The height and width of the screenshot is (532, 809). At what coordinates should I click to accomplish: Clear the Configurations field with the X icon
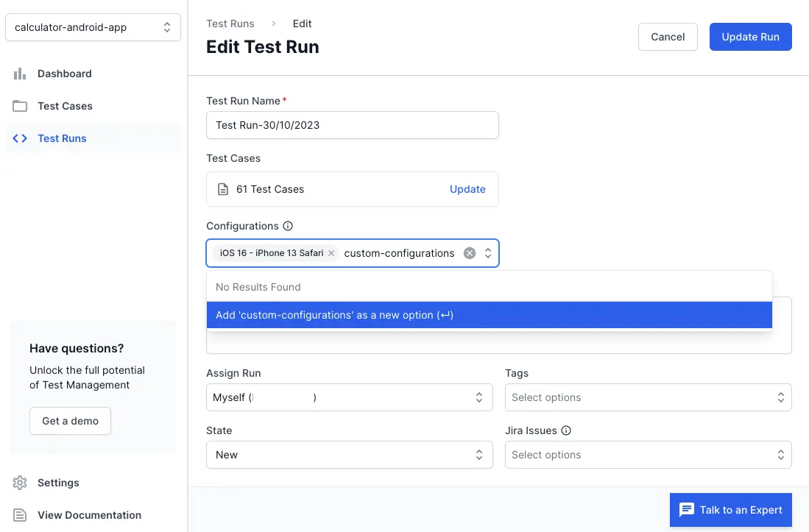[470, 253]
